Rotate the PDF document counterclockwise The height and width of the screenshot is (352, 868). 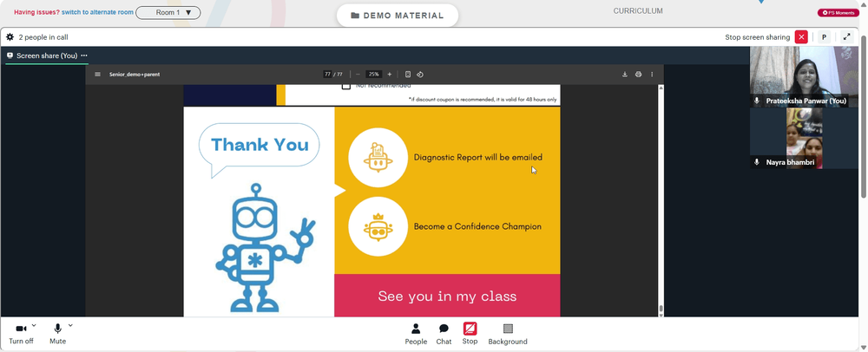(419, 74)
